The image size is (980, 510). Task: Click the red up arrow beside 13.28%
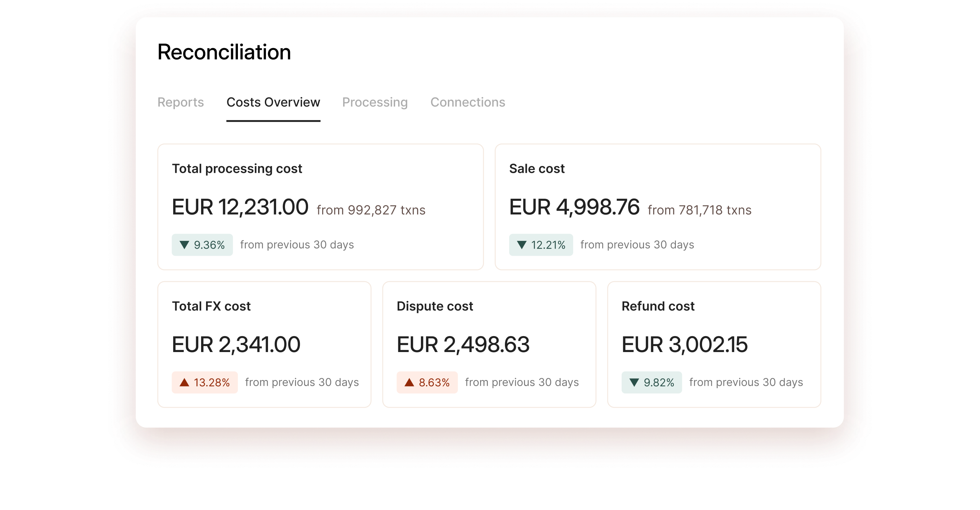tap(184, 382)
